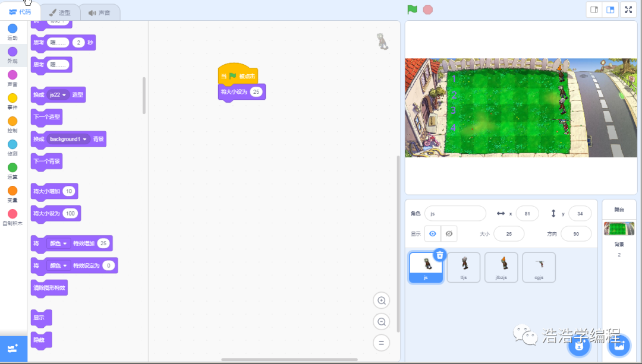
Task: Open the add extension button
Action: pos(13,349)
